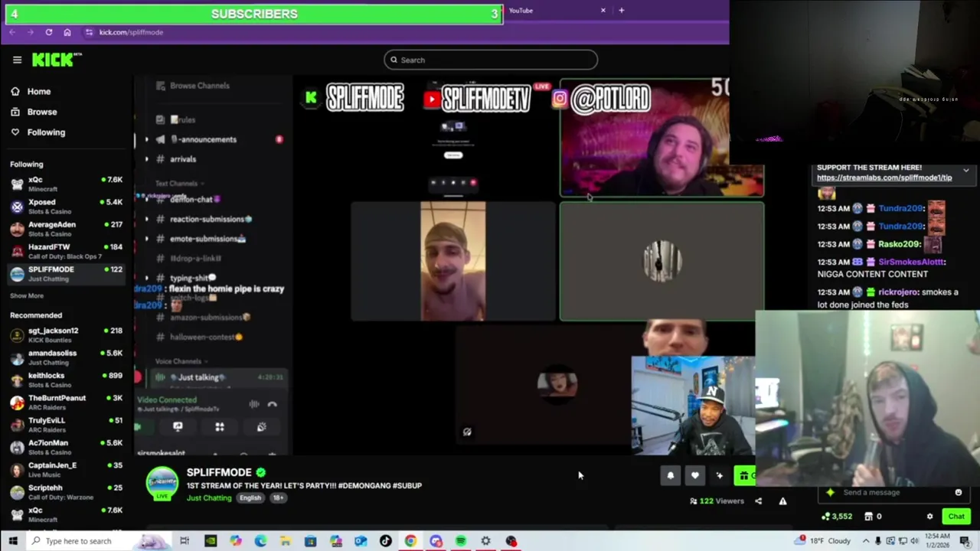The width and height of the screenshot is (980, 551).
Task: Click the notification bell under the stream
Action: pyautogui.click(x=670, y=476)
